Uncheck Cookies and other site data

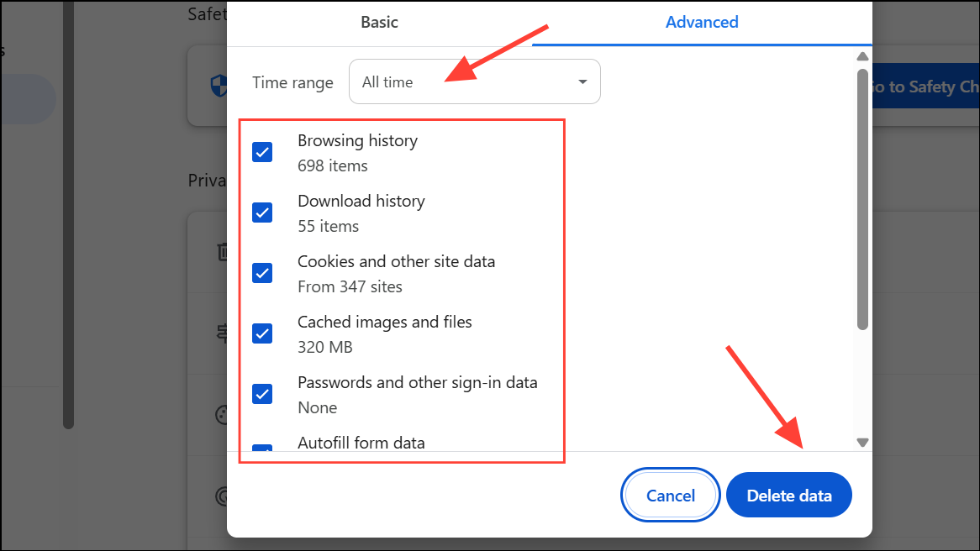tap(263, 273)
